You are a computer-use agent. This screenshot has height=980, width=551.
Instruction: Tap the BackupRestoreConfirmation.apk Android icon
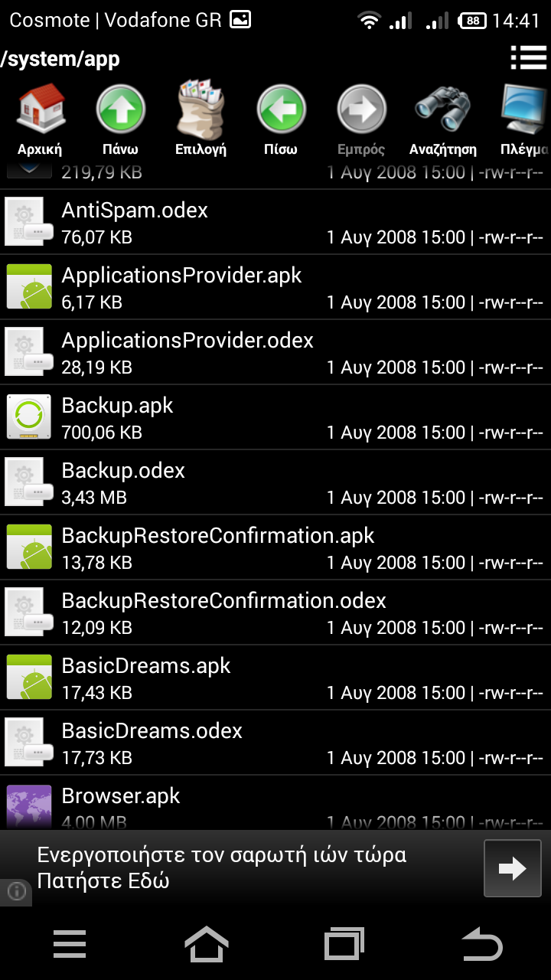click(x=29, y=547)
